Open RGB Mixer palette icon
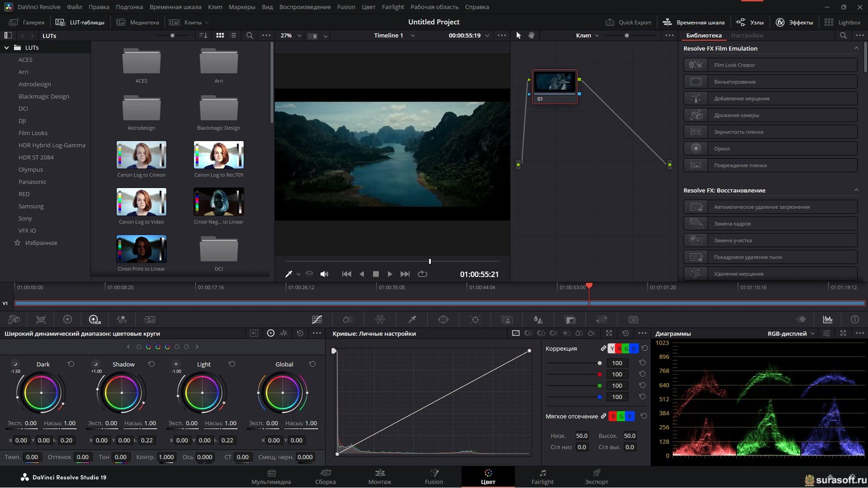 (122, 320)
